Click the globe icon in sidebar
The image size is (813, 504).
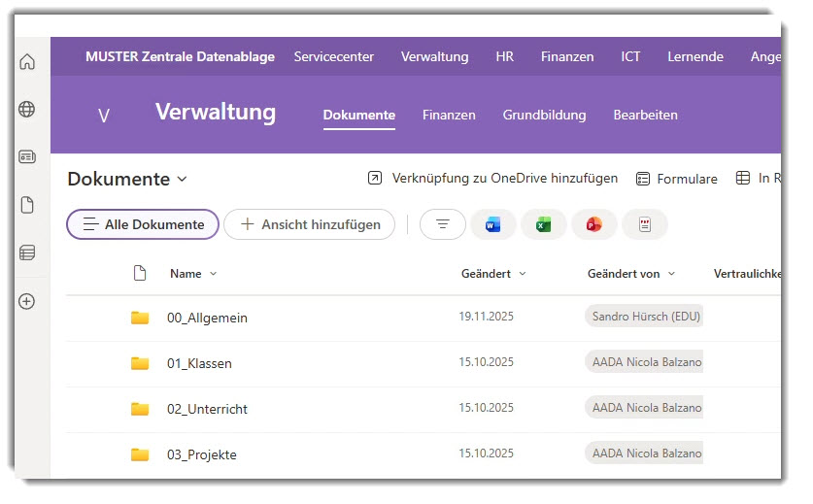pyautogui.click(x=27, y=110)
